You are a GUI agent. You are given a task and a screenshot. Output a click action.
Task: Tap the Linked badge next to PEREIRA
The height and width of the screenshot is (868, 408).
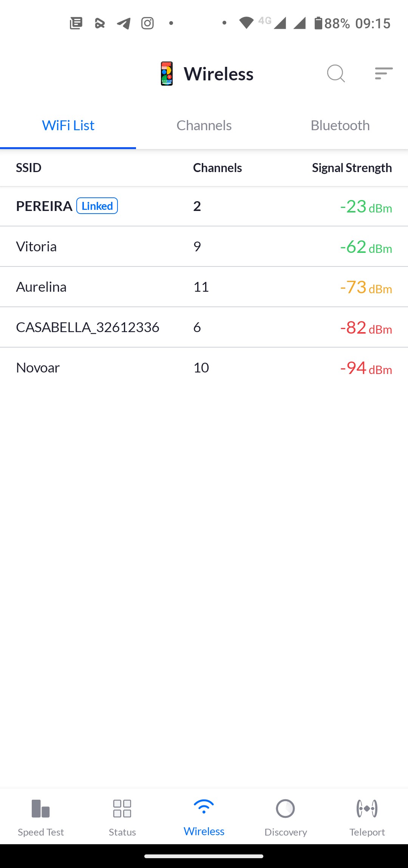click(x=97, y=206)
